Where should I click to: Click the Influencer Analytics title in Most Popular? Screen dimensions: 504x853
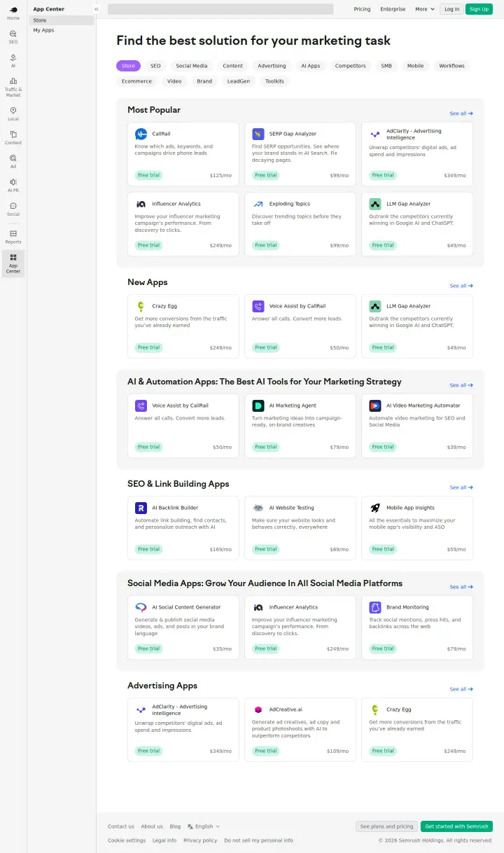coord(176,204)
